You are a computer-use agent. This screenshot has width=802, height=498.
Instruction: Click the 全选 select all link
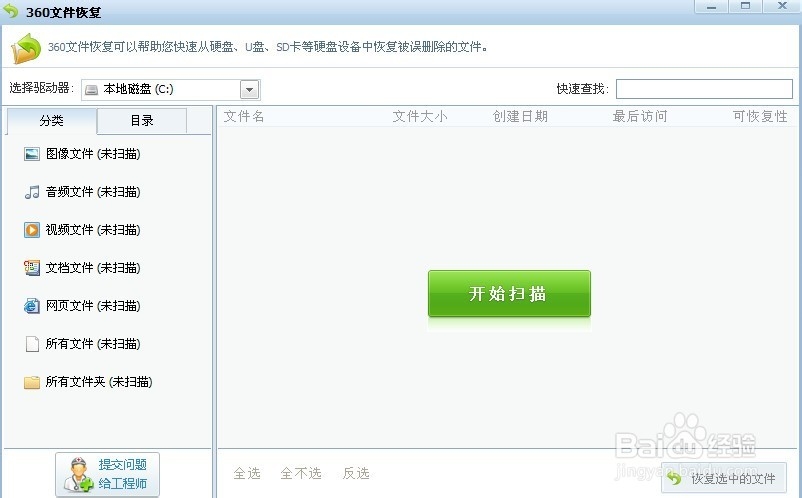click(247, 473)
